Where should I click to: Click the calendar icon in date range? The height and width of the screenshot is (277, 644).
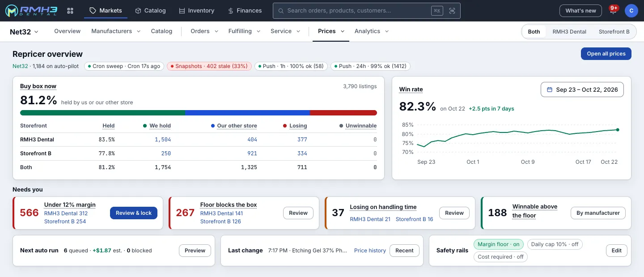click(x=550, y=89)
